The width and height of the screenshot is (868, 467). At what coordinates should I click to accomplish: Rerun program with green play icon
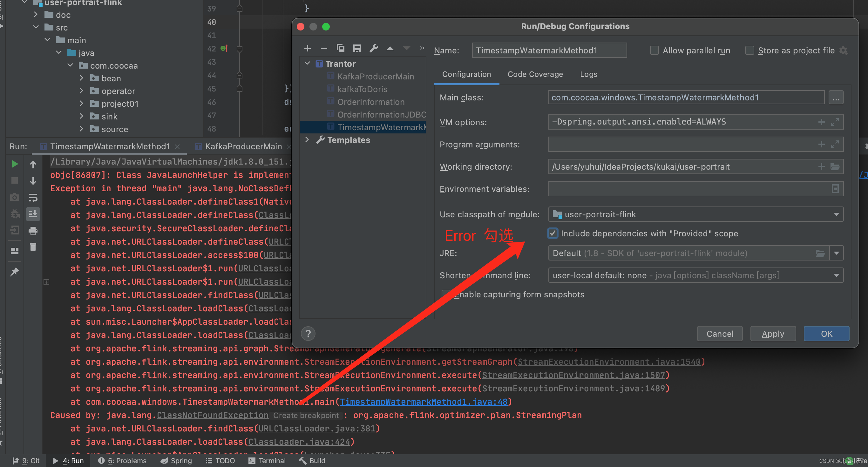point(15,164)
